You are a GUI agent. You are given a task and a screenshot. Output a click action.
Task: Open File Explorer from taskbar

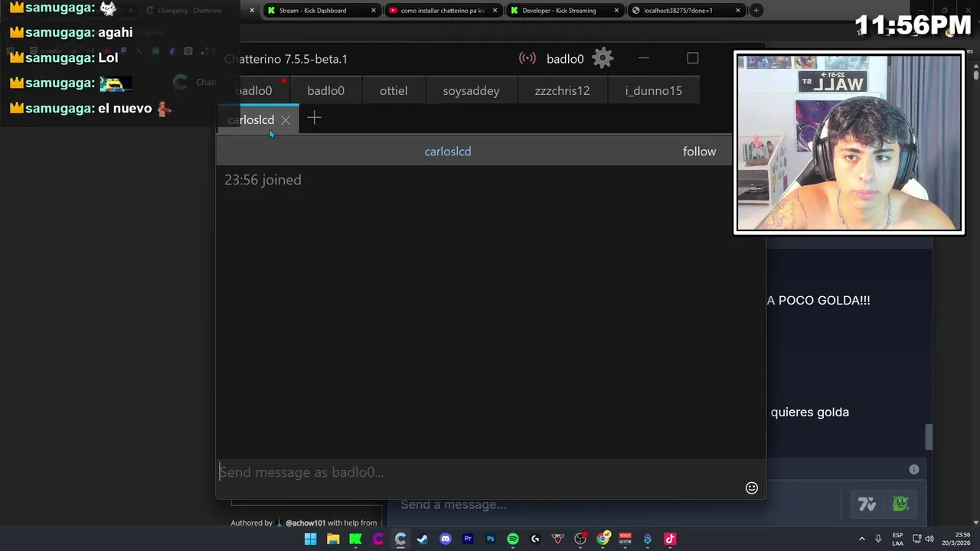click(333, 539)
